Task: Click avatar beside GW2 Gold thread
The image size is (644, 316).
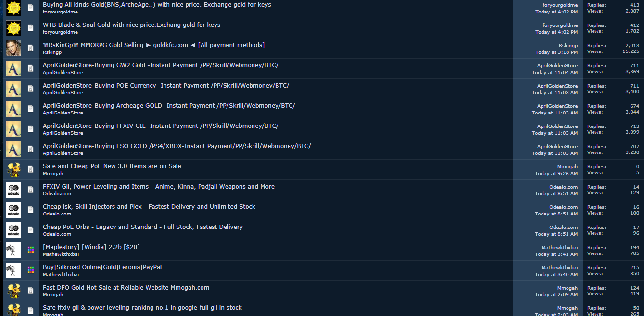Action: coord(13,69)
